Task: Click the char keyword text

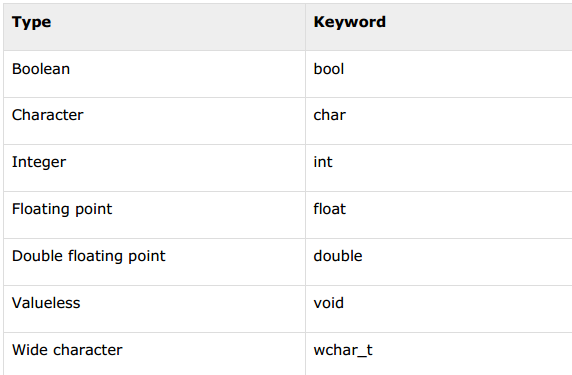Action: [x=329, y=115]
